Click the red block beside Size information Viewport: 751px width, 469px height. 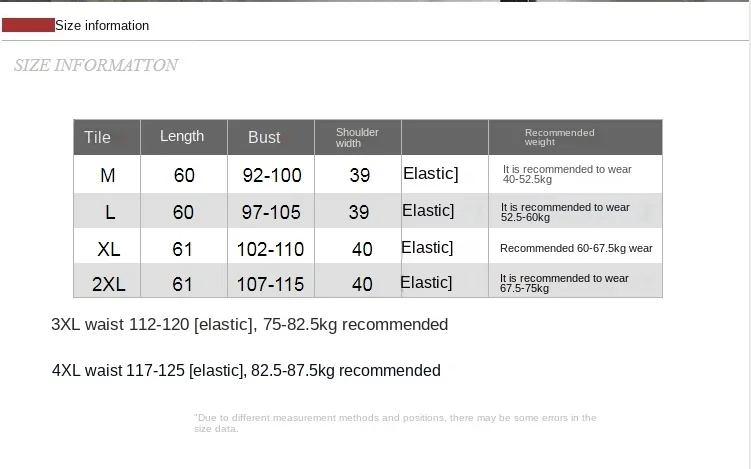pos(28,25)
